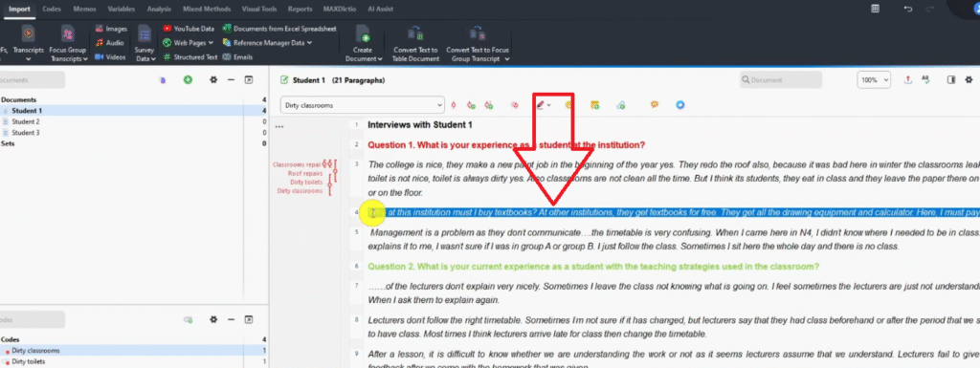Select the YouTube Data import option
Image resolution: width=980 pixels, height=368 pixels.
click(189, 29)
